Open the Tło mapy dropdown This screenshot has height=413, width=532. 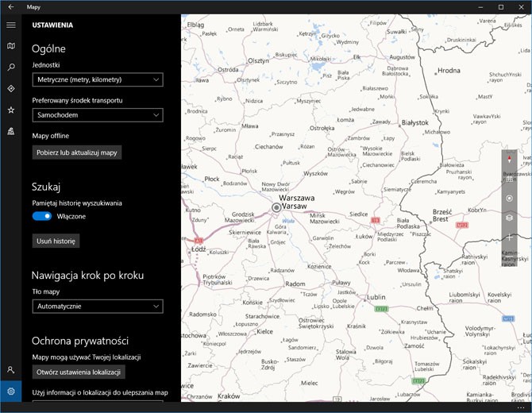coord(98,307)
